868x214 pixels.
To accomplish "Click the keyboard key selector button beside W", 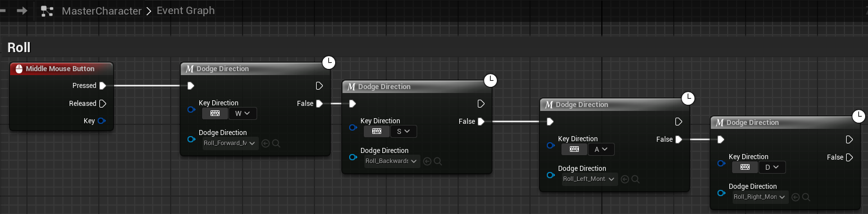I will click(214, 113).
